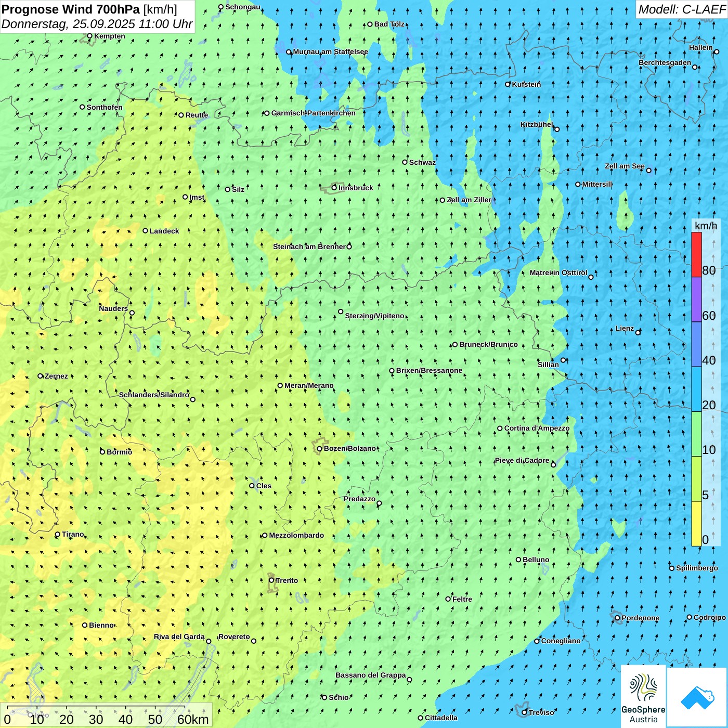Click the Nauders location marker
728x728 pixels.
click(x=132, y=313)
